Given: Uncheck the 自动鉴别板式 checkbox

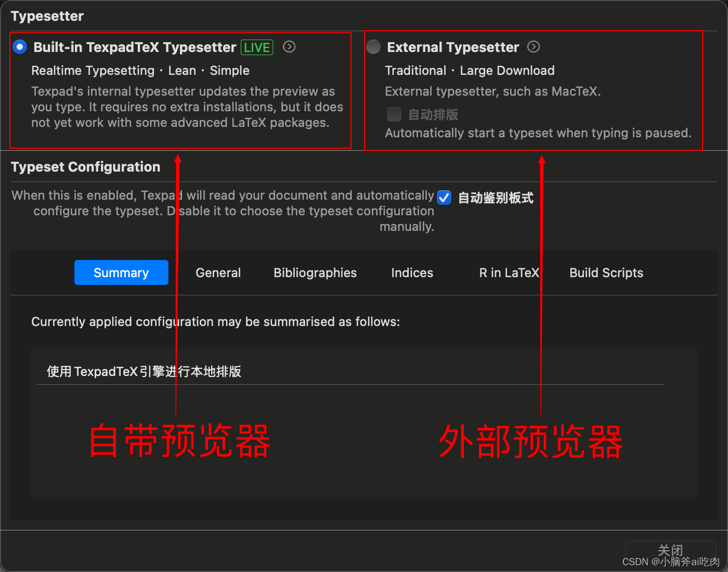Looking at the screenshot, I should click(444, 198).
